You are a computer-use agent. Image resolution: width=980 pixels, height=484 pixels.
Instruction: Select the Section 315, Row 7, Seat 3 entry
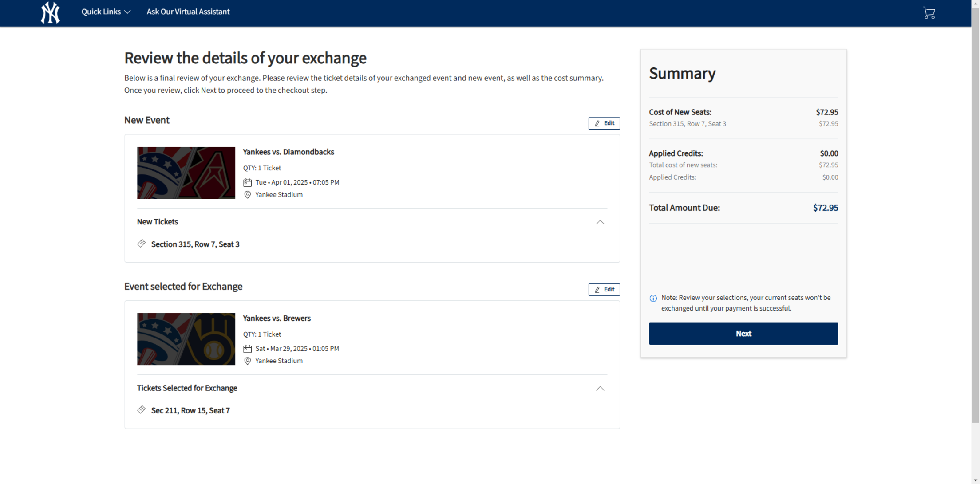(x=195, y=244)
